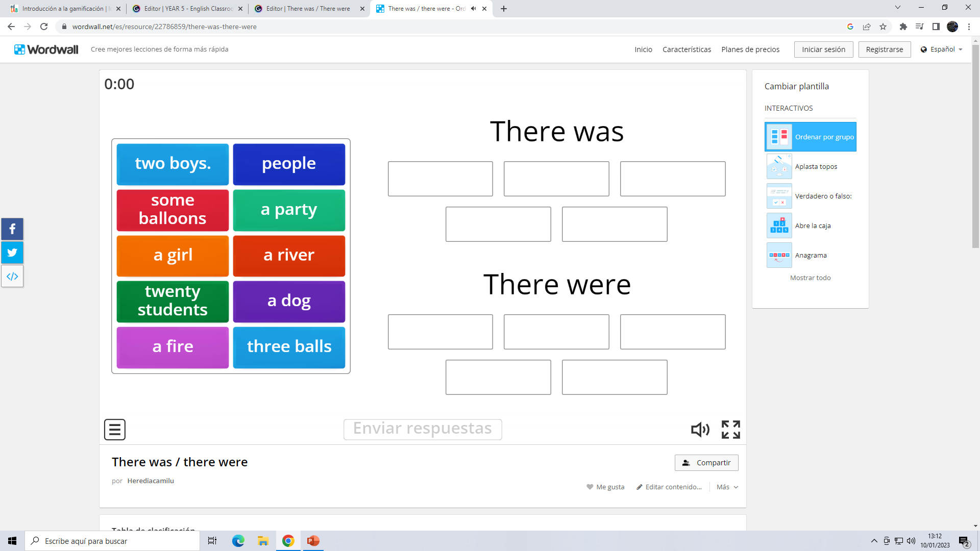This screenshot has height=551, width=980.
Task: Expand the 'Más' options dropdown
Action: [727, 487]
